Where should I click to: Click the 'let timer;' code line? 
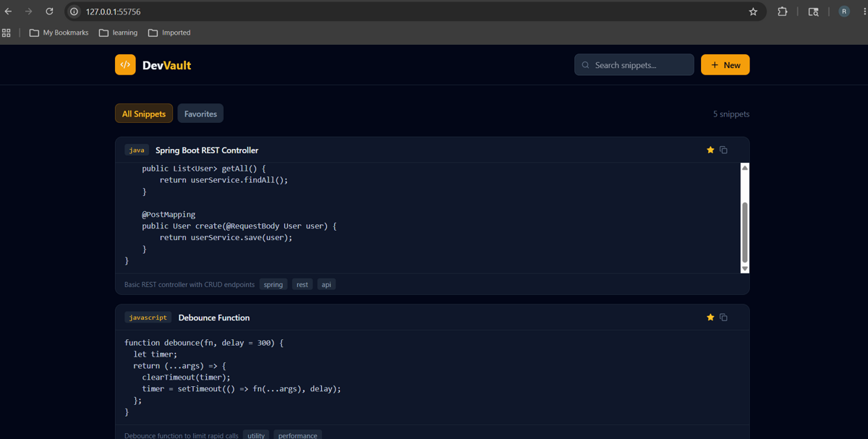click(x=156, y=354)
